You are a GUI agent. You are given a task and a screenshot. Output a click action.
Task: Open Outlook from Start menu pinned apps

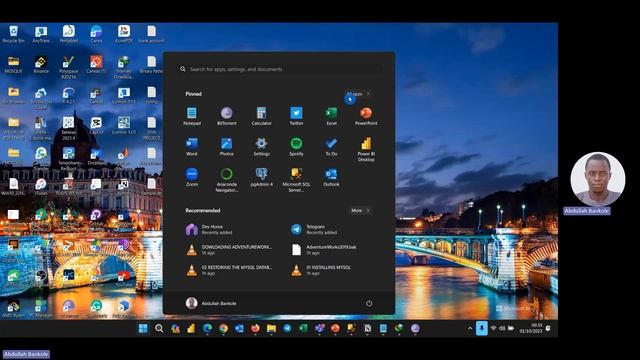coord(331,177)
